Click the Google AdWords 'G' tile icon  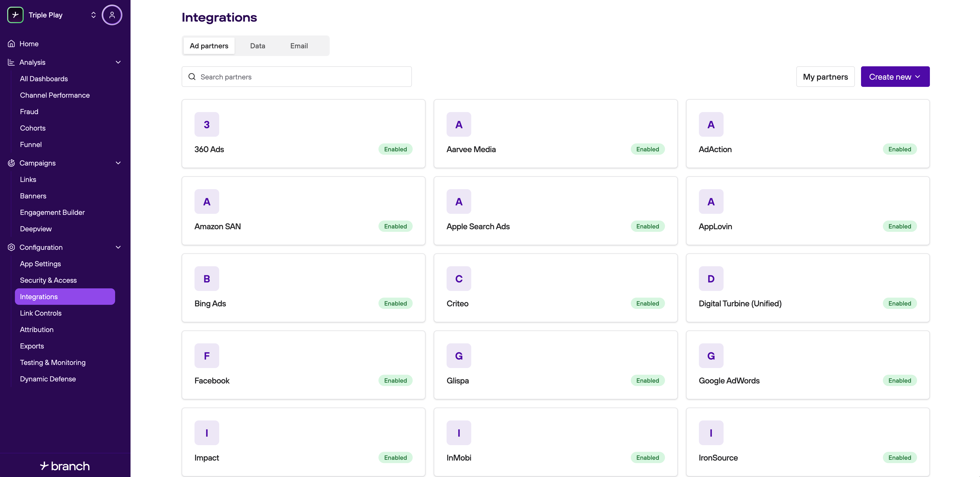(711, 356)
